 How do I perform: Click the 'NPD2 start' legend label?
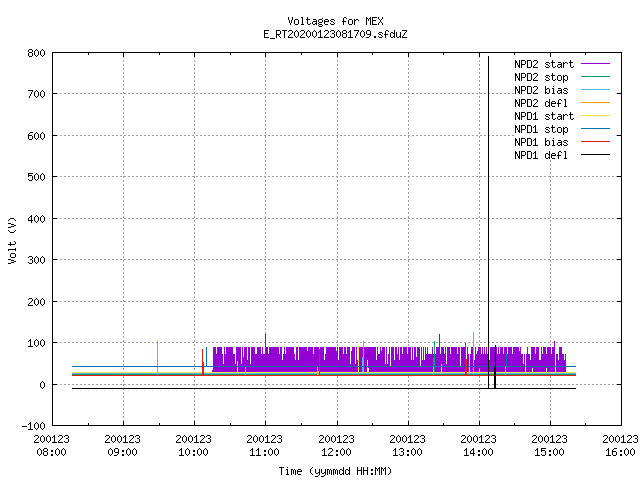click(x=544, y=64)
